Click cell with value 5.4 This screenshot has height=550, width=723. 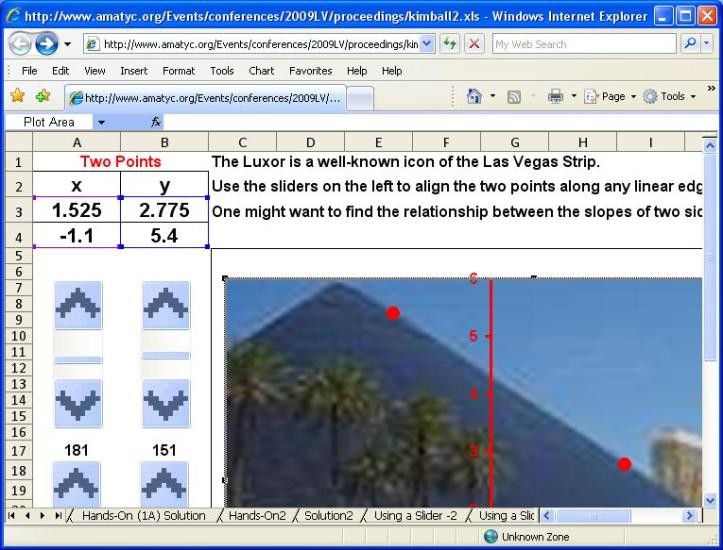(165, 236)
